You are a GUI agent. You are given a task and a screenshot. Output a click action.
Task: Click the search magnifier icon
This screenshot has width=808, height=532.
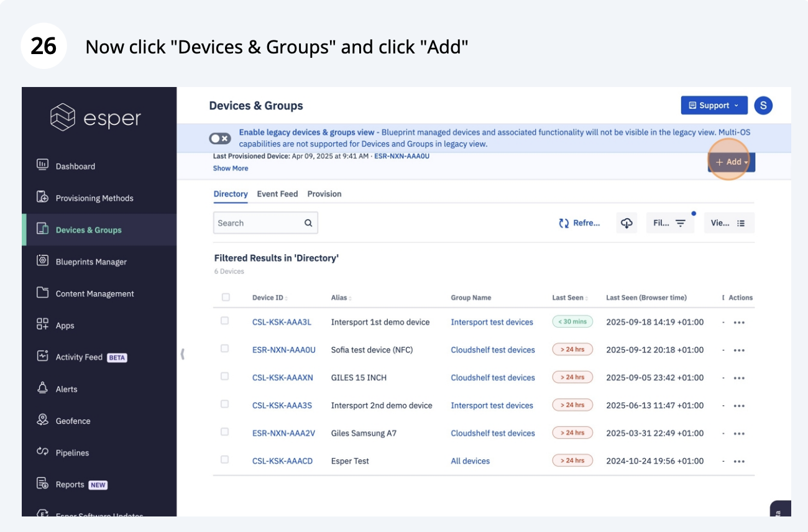pyautogui.click(x=308, y=223)
